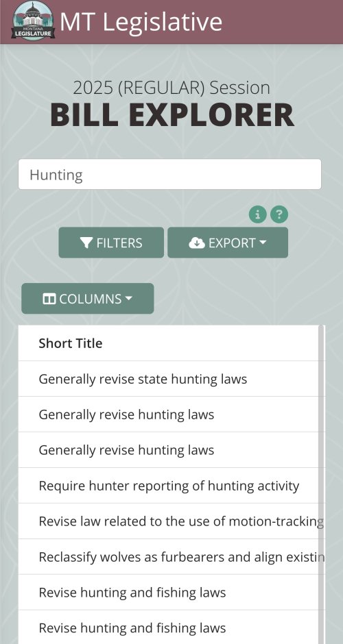The width and height of the screenshot is (343, 644).
Task: Expand the Export dropdown arrow
Action: coord(262,243)
